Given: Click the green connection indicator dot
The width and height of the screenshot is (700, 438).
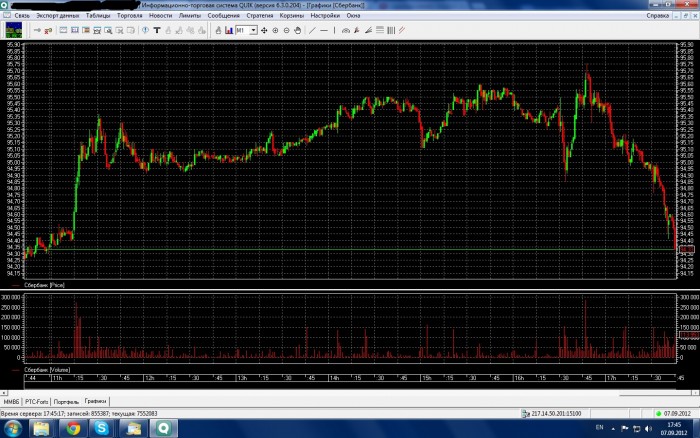Looking at the screenshot, I should pyautogui.click(x=658, y=414).
